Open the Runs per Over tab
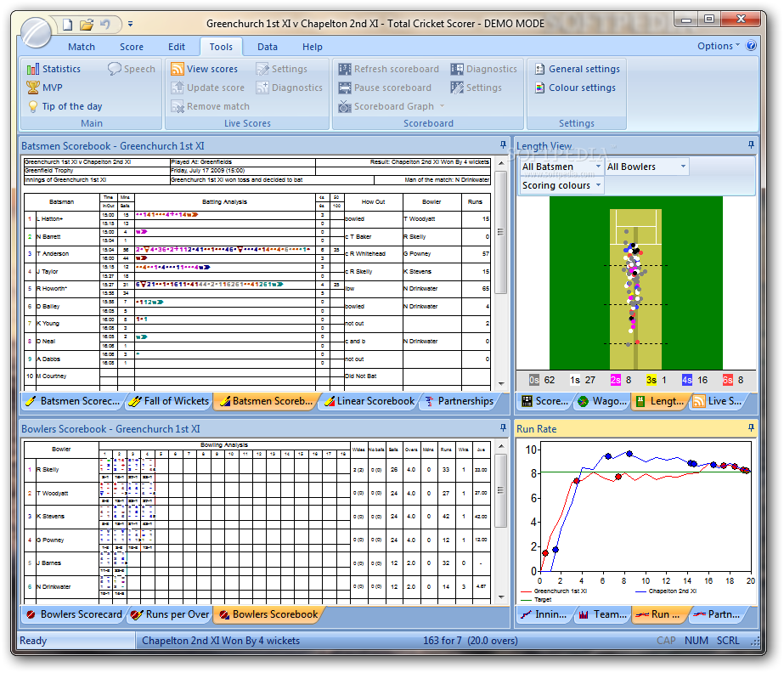 point(170,614)
